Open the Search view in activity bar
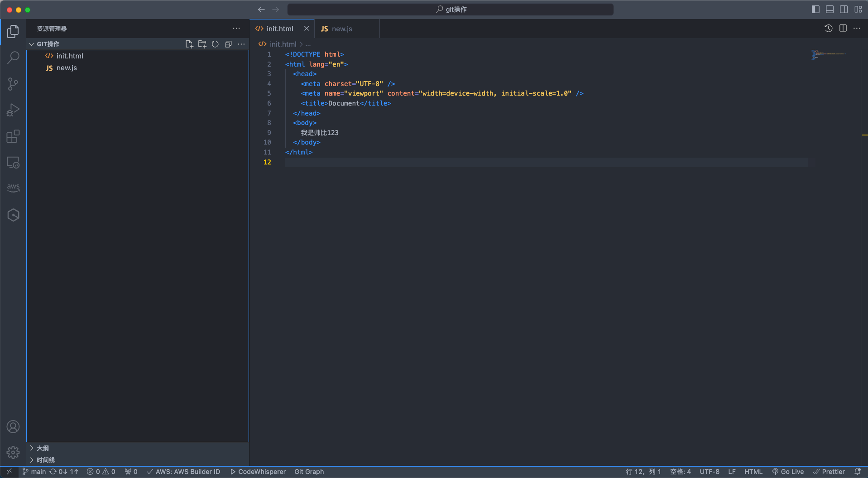This screenshot has height=478, width=868. [13, 58]
